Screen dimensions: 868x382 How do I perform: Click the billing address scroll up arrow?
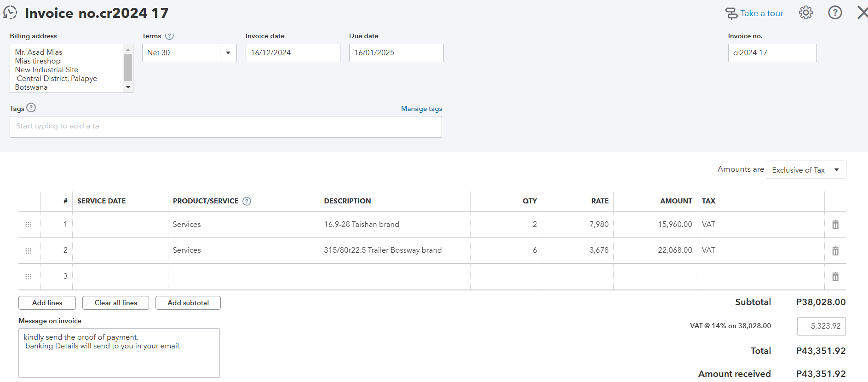pyautogui.click(x=128, y=49)
